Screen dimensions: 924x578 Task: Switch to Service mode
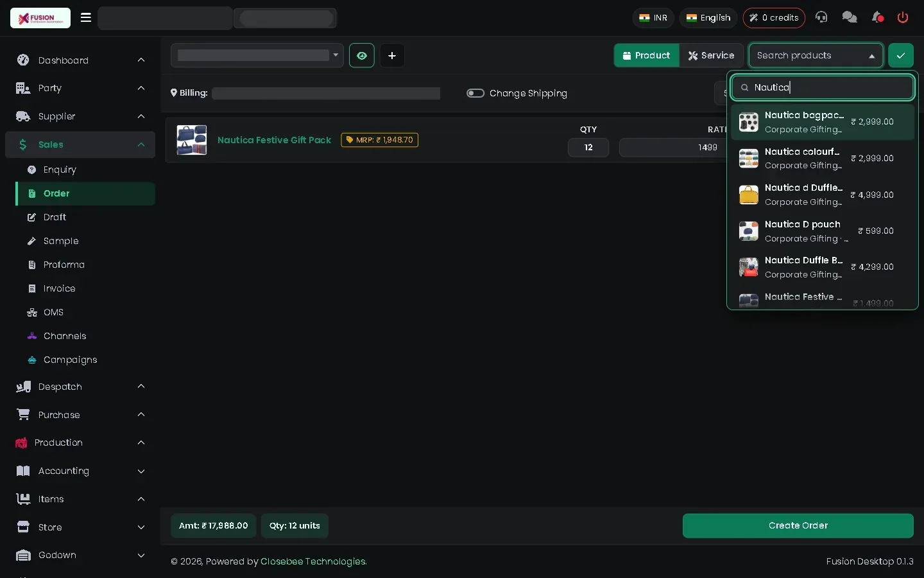click(711, 55)
